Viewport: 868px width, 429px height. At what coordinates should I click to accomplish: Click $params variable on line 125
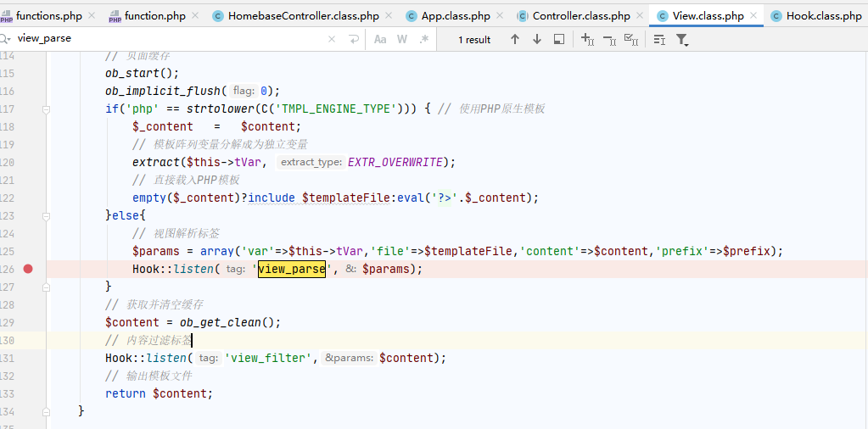[x=156, y=251]
